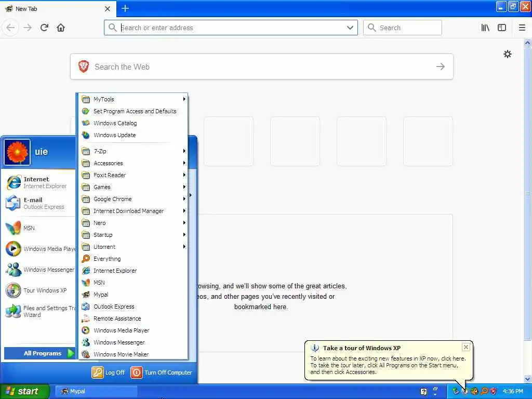The image size is (532, 399).
Task: Open pinned Internet Explorer in start menu
Action: click(39, 182)
